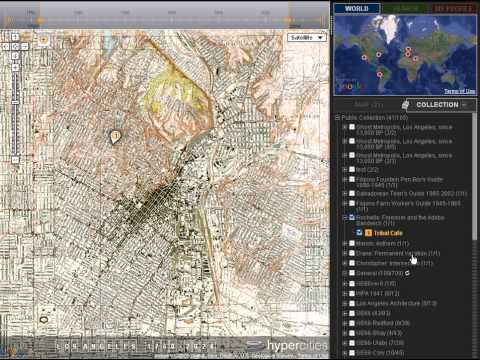This screenshot has height=360, width=480.
Task: Pan the map left with the arrow control
Action: click(6, 47)
